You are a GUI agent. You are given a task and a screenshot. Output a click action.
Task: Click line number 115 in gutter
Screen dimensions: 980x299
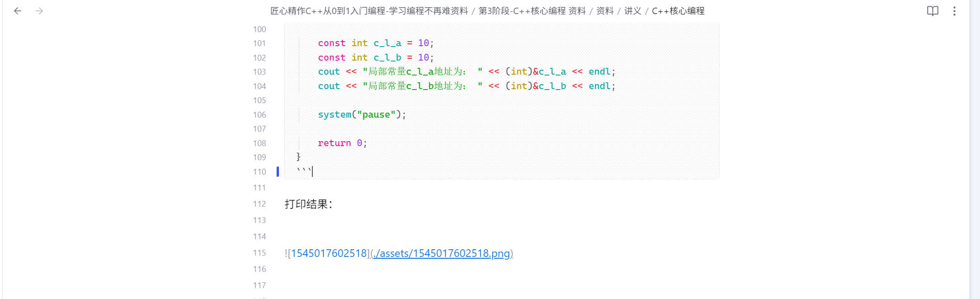259,253
